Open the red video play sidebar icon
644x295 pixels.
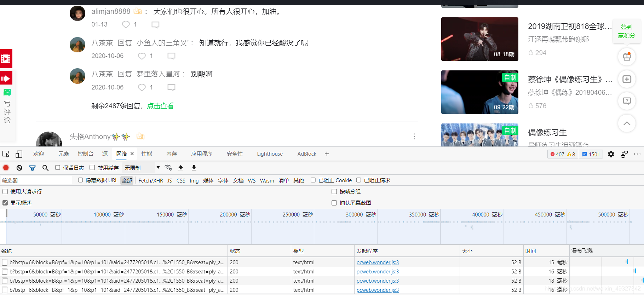(x=6, y=78)
